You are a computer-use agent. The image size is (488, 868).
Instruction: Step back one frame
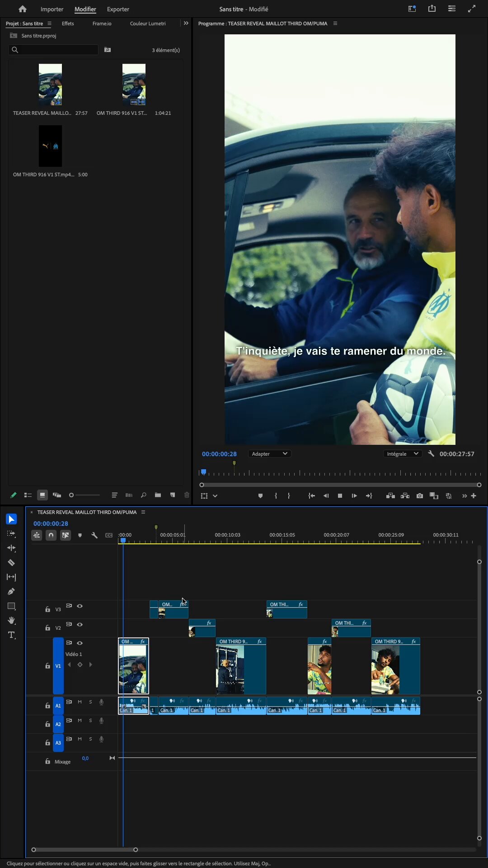326,496
